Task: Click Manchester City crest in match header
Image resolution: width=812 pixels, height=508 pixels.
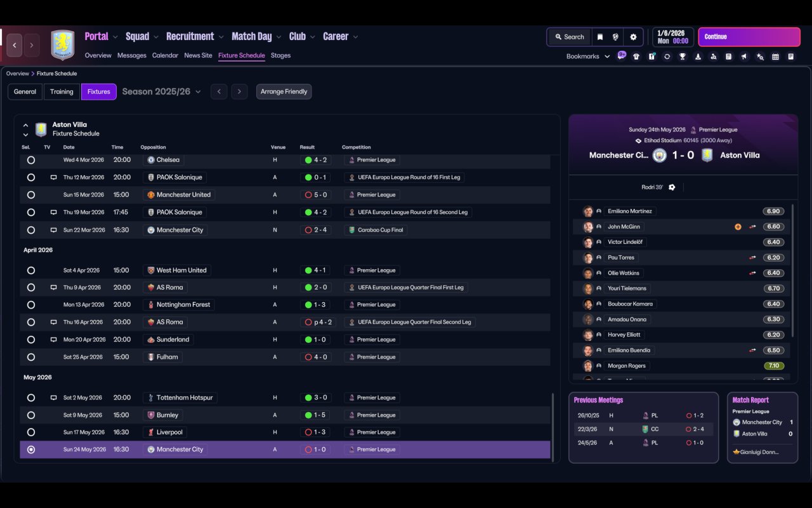Action: click(x=660, y=155)
